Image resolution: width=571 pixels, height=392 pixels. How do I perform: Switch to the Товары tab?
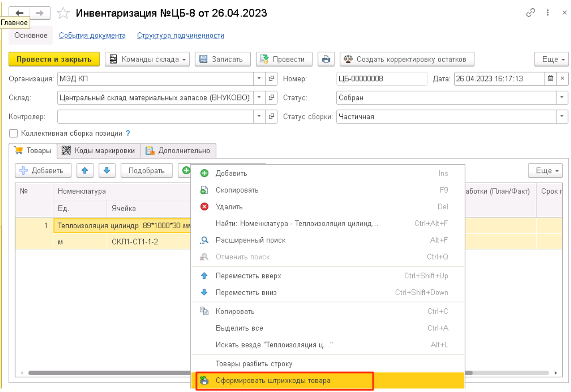[33, 150]
